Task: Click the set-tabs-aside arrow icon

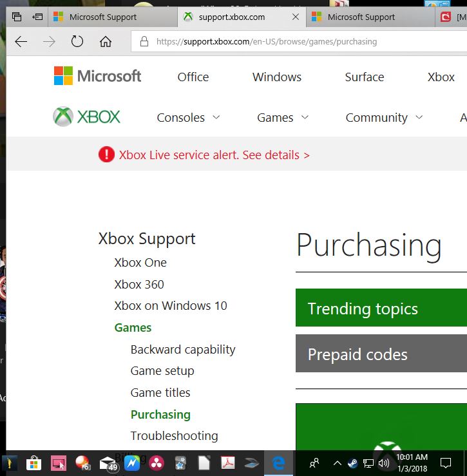Action: tap(37, 17)
